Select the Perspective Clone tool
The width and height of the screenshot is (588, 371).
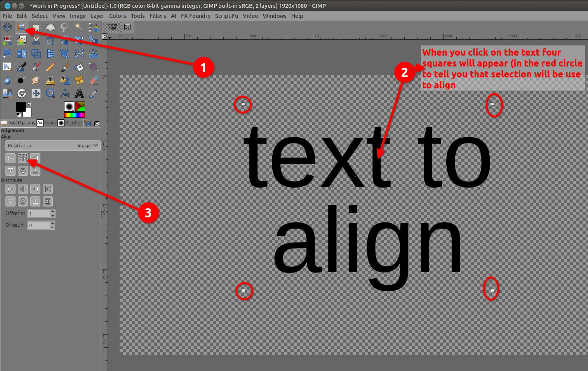tap(65, 80)
